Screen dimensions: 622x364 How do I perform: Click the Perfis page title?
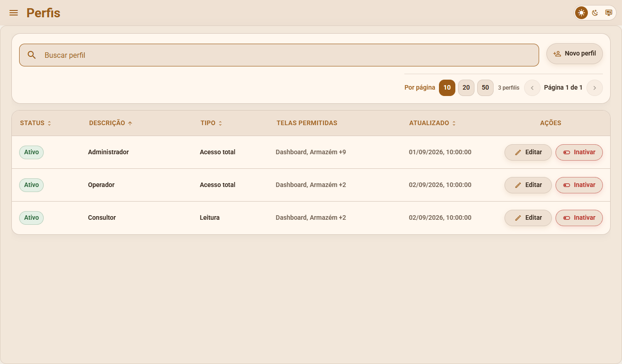(43, 13)
